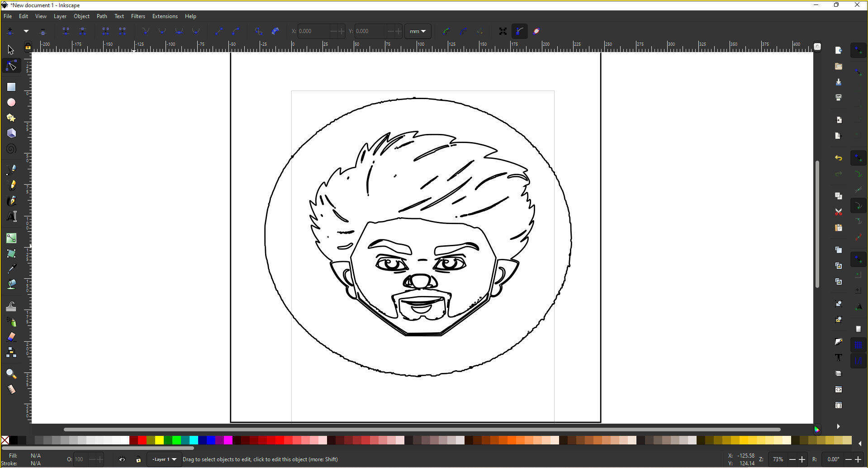The width and height of the screenshot is (868, 468).
Task: Select the Measure ruler tool
Action: (11, 389)
